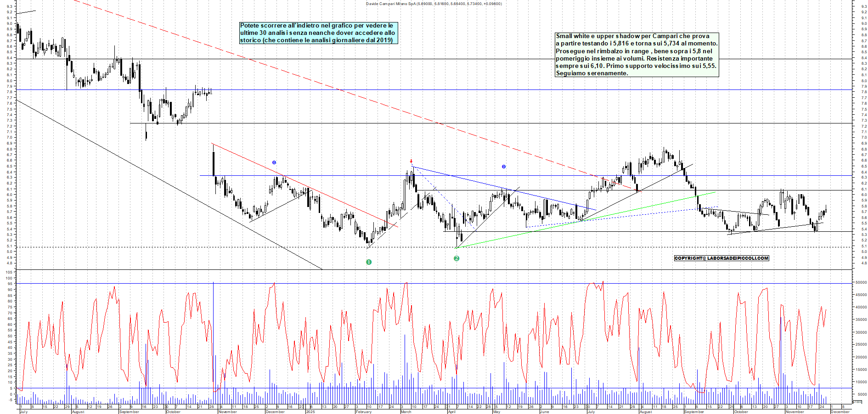Click the 'April' label on the time axis
The width and height of the screenshot is (868, 414).
point(451,412)
